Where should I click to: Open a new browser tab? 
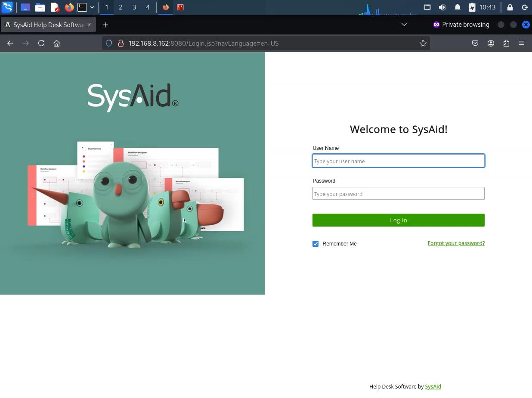(x=105, y=25)
